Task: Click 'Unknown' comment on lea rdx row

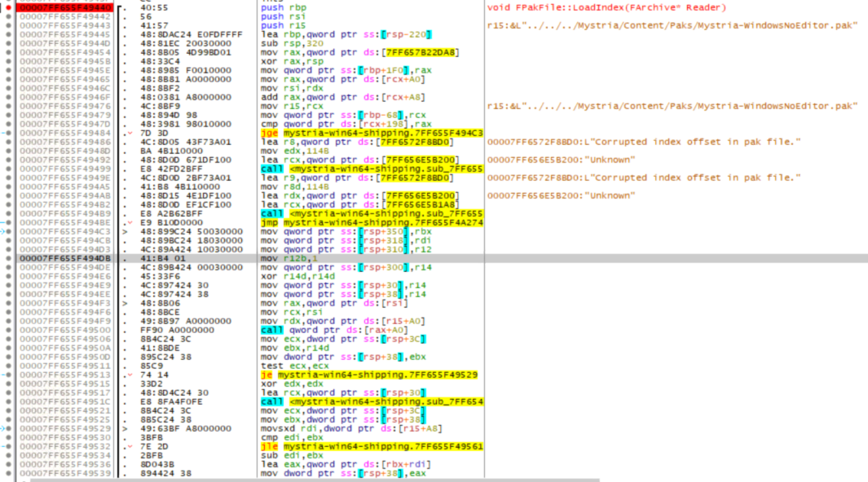Action: tap(562, 195)
